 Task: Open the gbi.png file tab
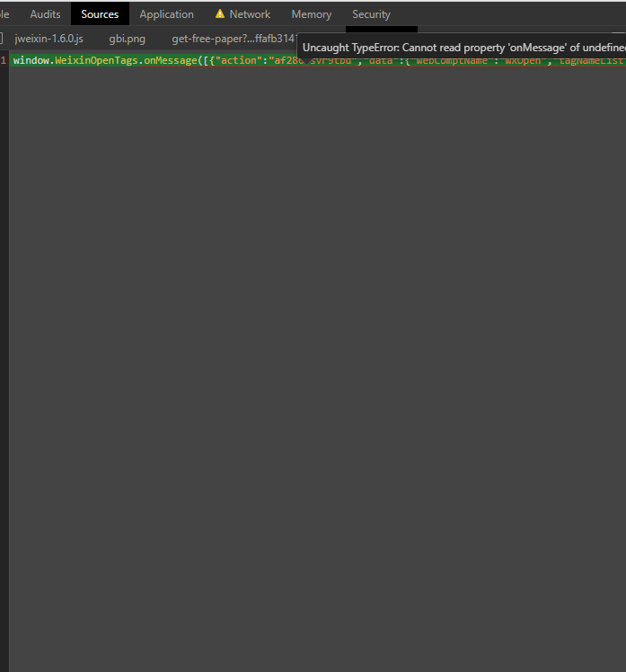pos(128,39)
